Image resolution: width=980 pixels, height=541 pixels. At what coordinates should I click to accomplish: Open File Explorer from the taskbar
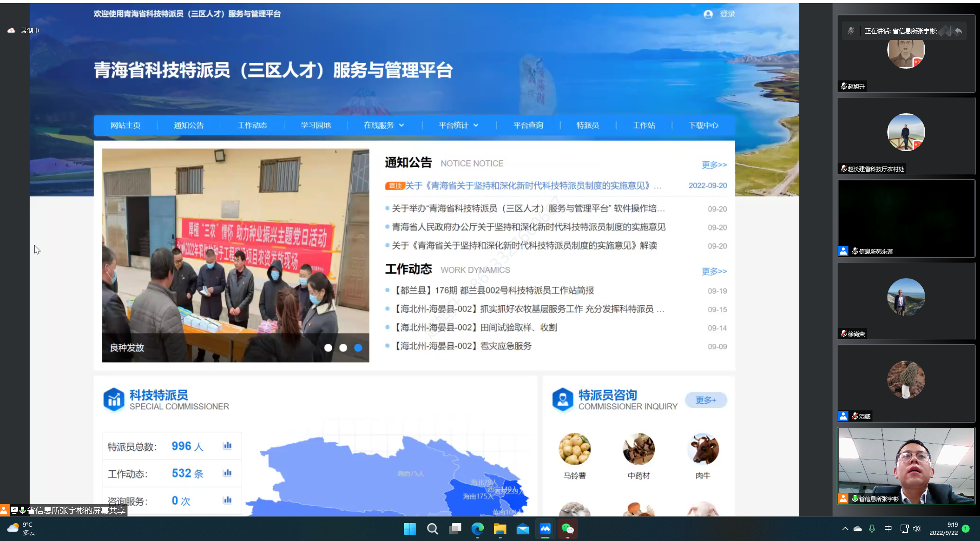point(500,529)
